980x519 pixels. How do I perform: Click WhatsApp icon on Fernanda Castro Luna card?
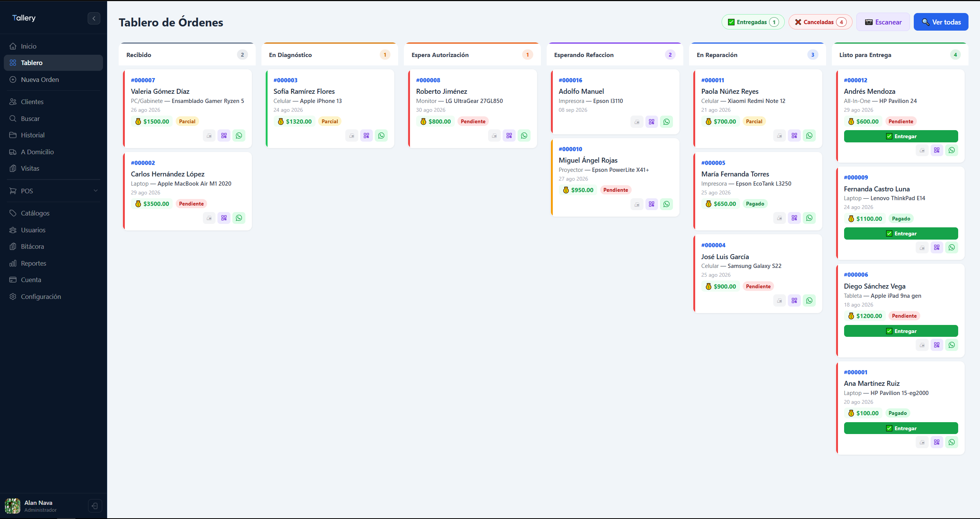pos(952,247)
